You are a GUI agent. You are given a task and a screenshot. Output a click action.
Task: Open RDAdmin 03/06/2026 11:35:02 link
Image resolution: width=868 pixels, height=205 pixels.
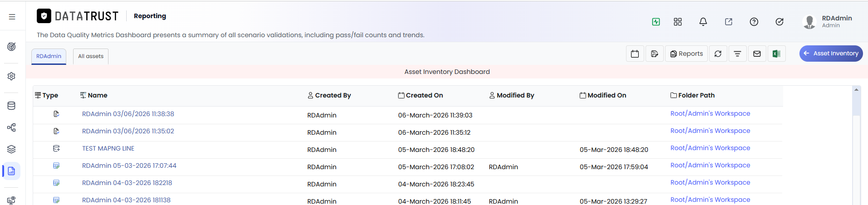click(128, 131)
